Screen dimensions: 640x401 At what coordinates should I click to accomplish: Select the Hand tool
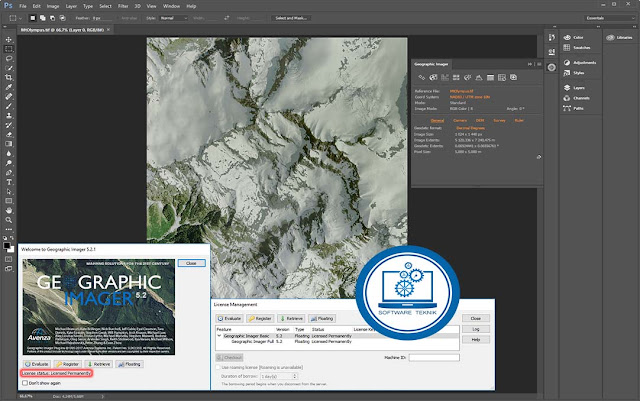click(7, 212)
